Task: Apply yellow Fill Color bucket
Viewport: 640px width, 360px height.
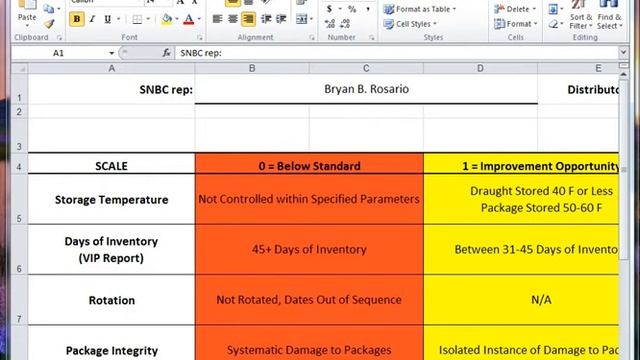Action: click(x=167, y=19)
